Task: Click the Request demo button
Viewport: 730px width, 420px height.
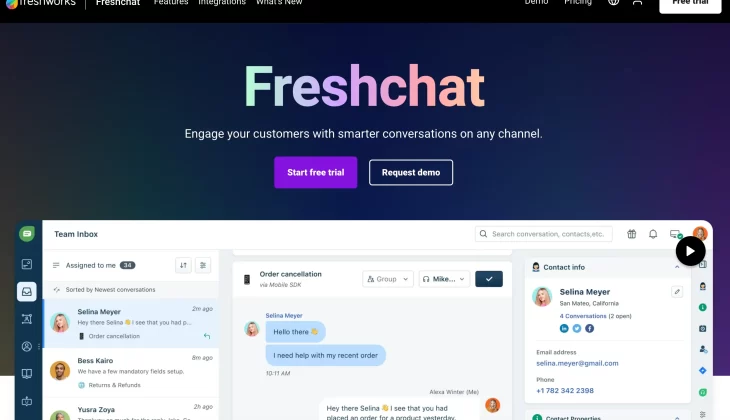Action: tap(411, 172)
